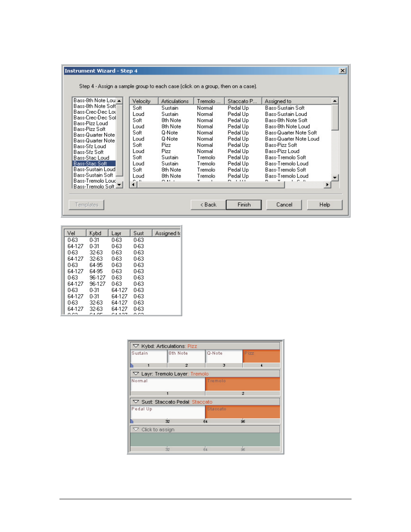
Task: Select case assigned to Bass-8th Note Loud
Action: point(230,127)
